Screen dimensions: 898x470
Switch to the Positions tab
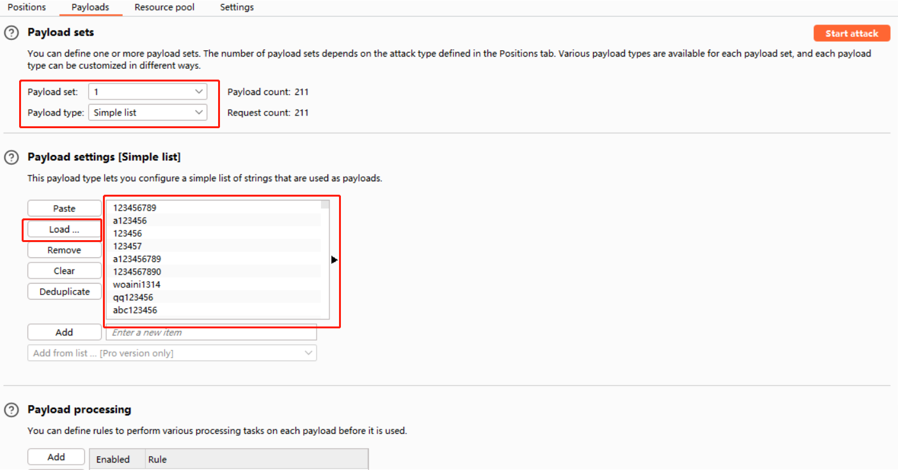click(27, 7)
